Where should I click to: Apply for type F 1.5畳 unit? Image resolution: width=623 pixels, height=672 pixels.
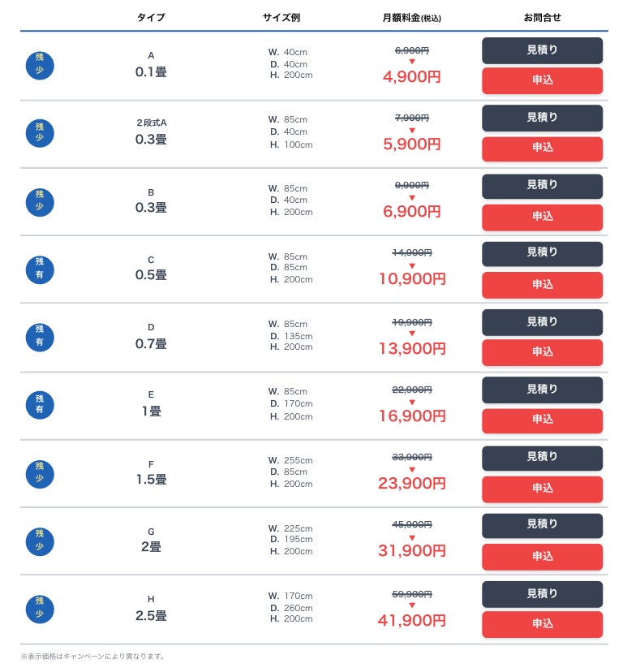542,489
